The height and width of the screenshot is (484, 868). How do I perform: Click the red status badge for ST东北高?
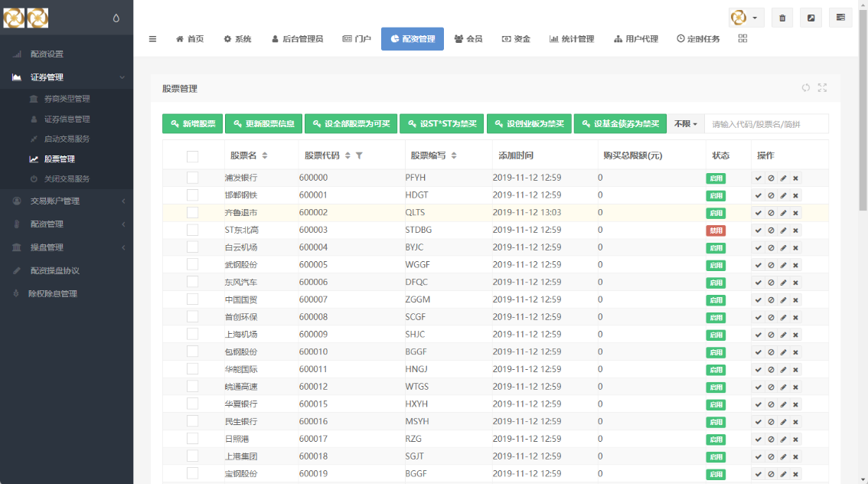coord(716,231)
